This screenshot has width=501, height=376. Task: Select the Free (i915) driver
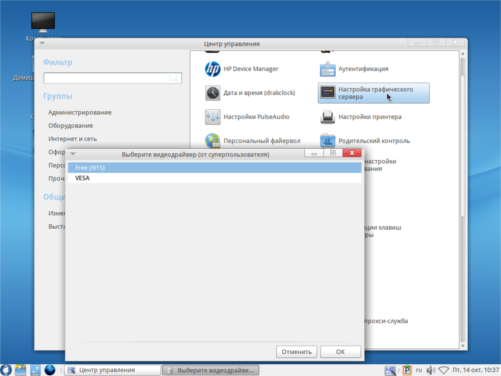coord(214,168)
